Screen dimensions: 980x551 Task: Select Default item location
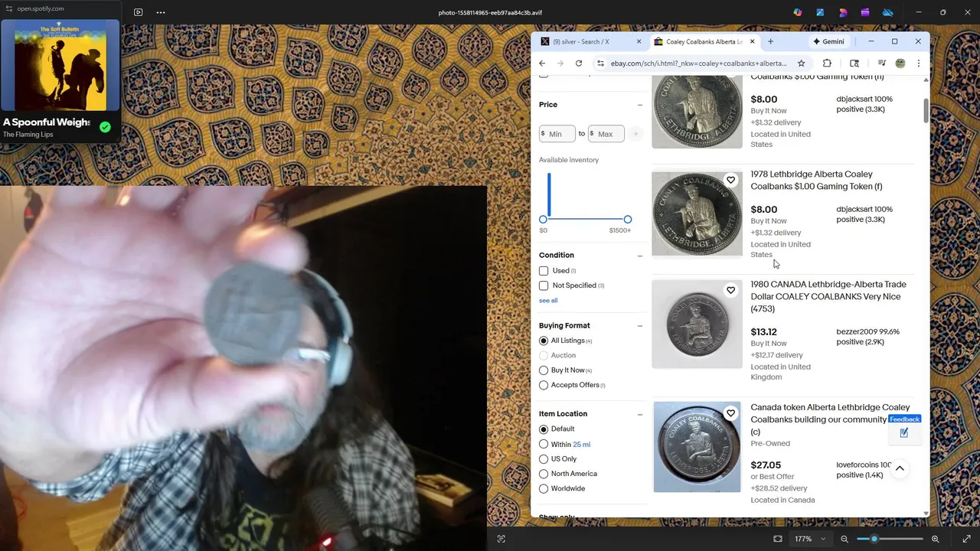544,429
